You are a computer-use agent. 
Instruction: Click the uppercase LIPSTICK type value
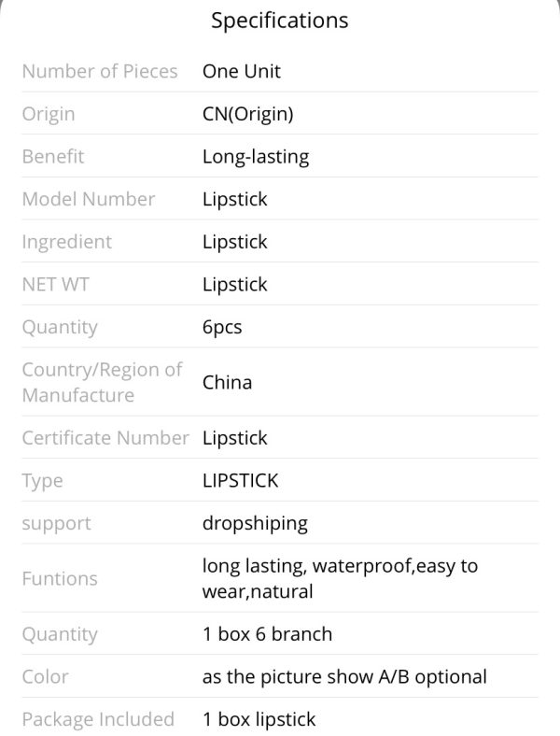tap(240, 481)
